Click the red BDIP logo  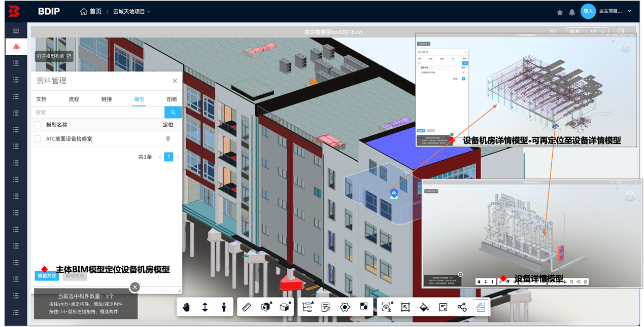pyautogui.click(x=14, y=11)
